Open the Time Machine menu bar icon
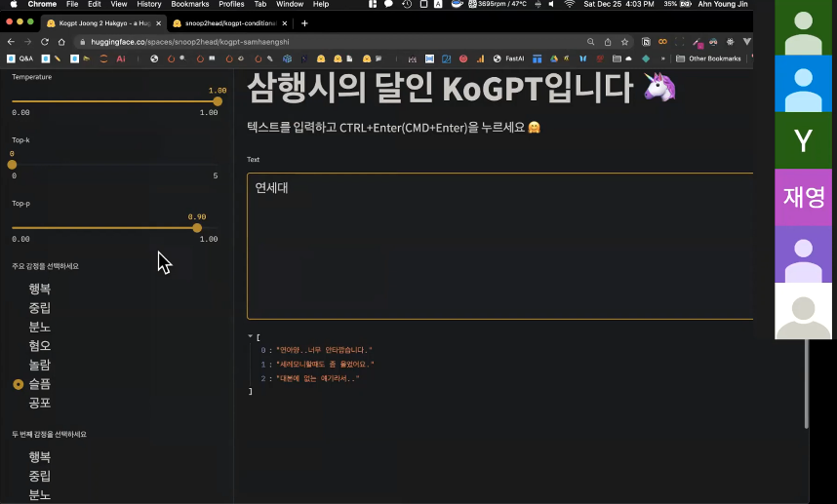 tap(407, 4)
